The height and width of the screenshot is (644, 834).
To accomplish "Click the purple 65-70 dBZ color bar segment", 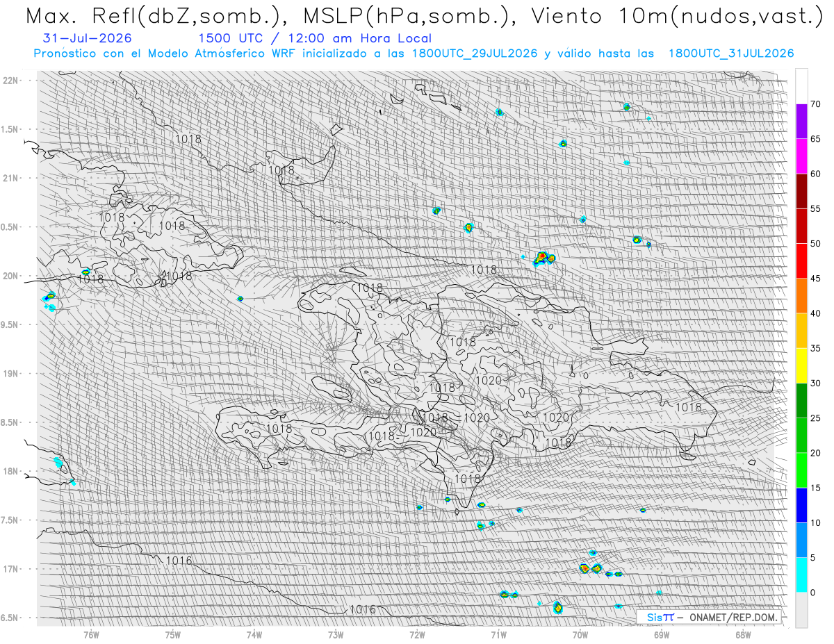I will (801, 122).
